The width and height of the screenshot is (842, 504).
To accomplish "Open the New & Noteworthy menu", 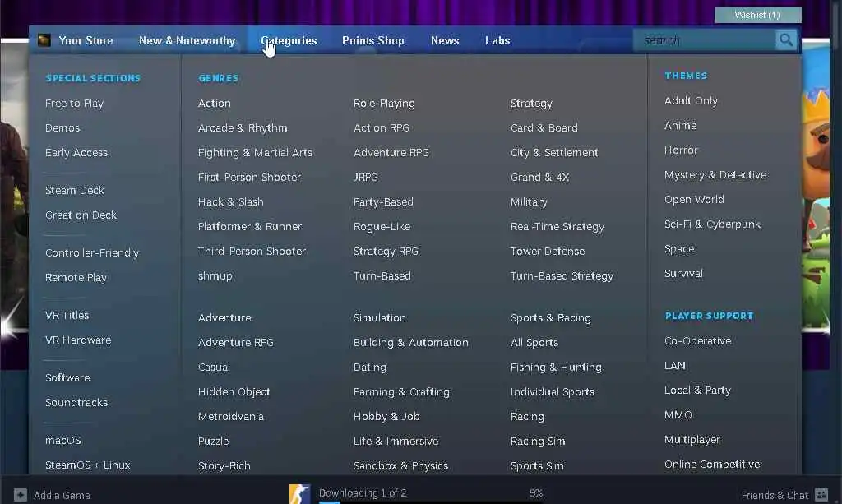I will point(187,41).
